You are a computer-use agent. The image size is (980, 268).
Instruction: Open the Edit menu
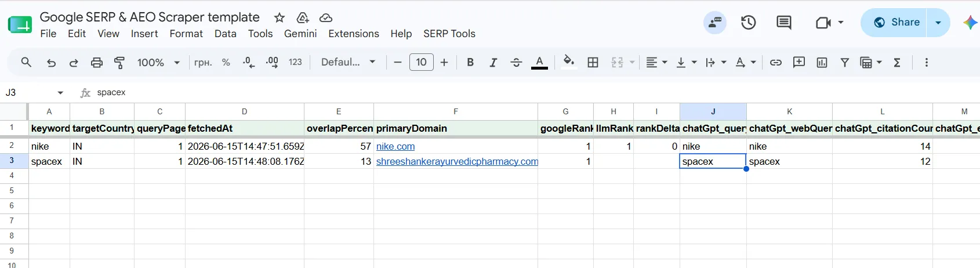pyautogui.click(x=77, y=34)
